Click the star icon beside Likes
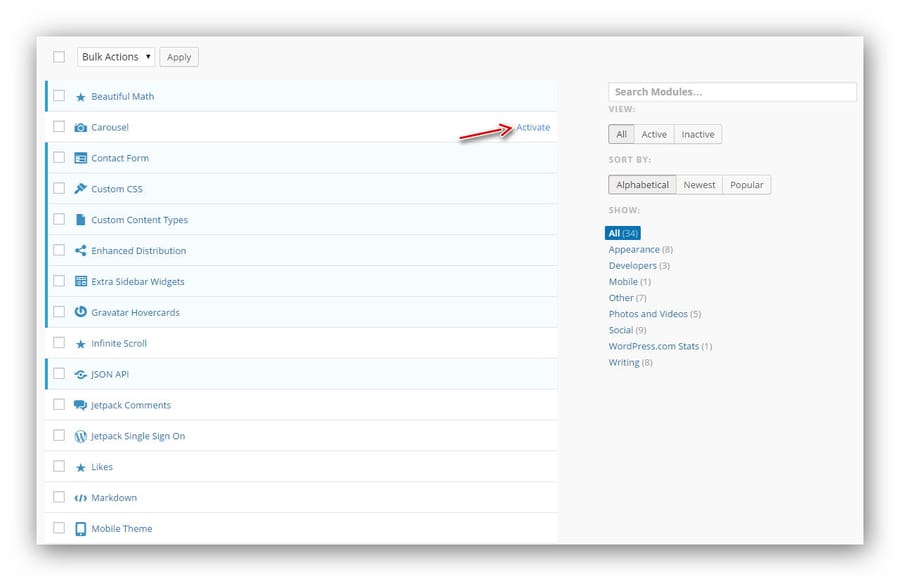Screen dimensions: 900x581 [x=80, y=467]
